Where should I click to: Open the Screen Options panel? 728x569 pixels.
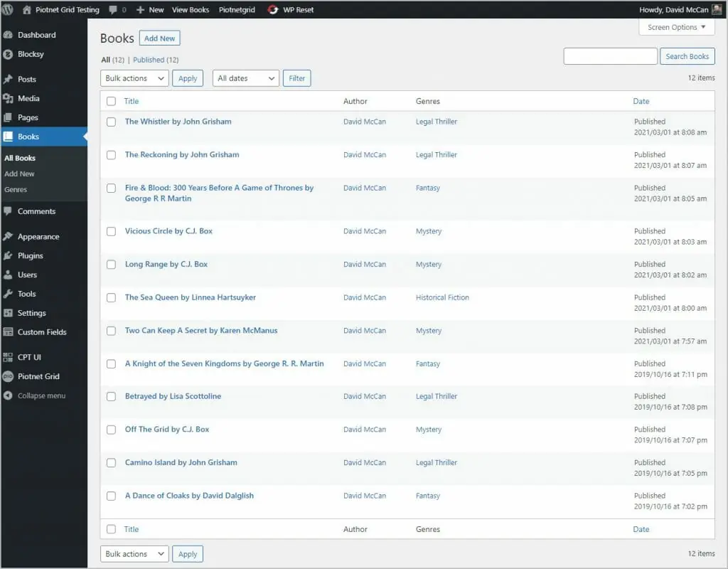676,27
